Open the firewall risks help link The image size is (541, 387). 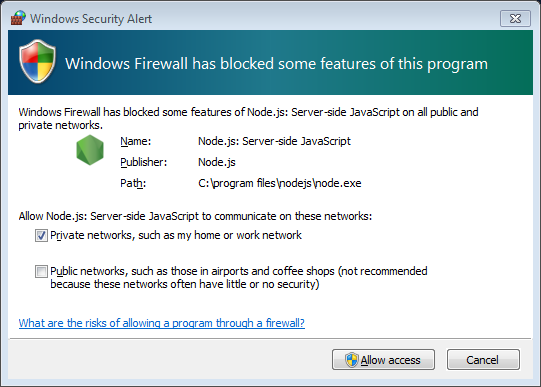pos(161,323)
